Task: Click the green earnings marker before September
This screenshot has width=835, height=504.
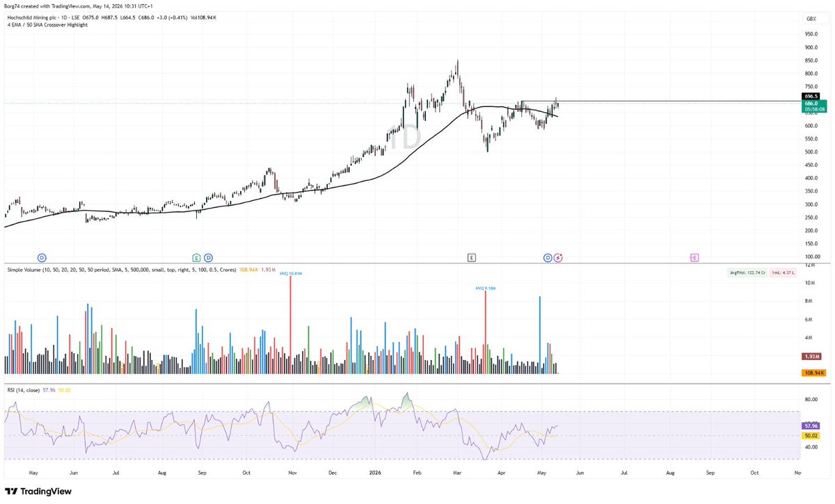Action: (x=197, y=257)
